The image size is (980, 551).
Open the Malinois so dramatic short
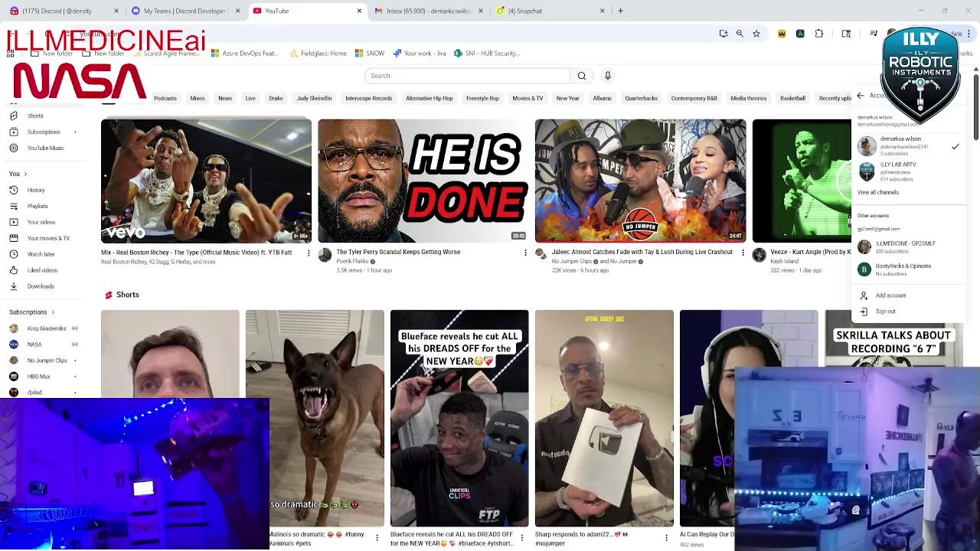tap(315, 419)
